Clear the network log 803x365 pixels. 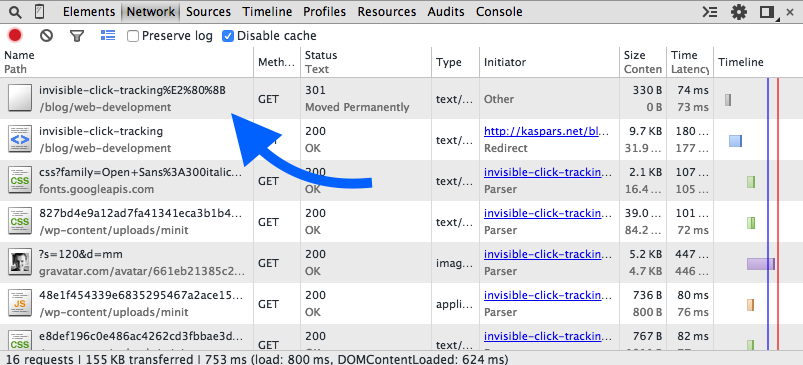pyautogui.click(x=47, y=35)
